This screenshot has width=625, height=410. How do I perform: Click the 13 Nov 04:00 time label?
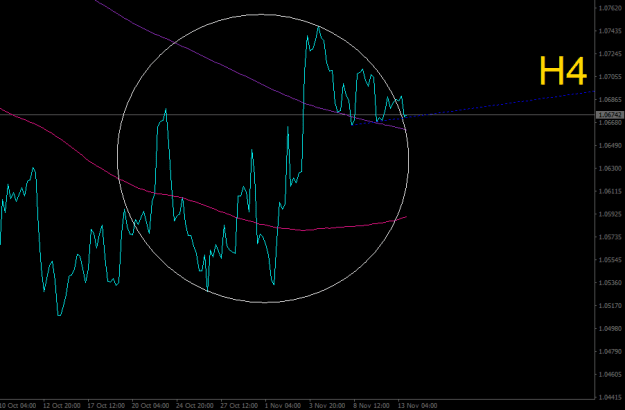tap(418, 406)
